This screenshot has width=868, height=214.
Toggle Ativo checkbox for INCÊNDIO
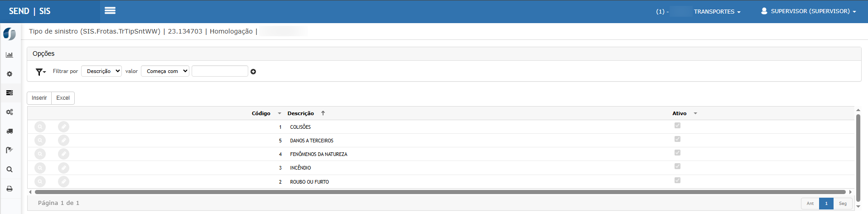click(x=677, y=166)
